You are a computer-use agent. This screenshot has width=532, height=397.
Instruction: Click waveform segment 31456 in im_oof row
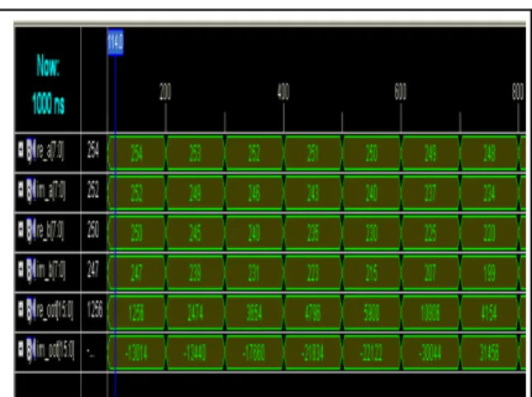[489, 353]
